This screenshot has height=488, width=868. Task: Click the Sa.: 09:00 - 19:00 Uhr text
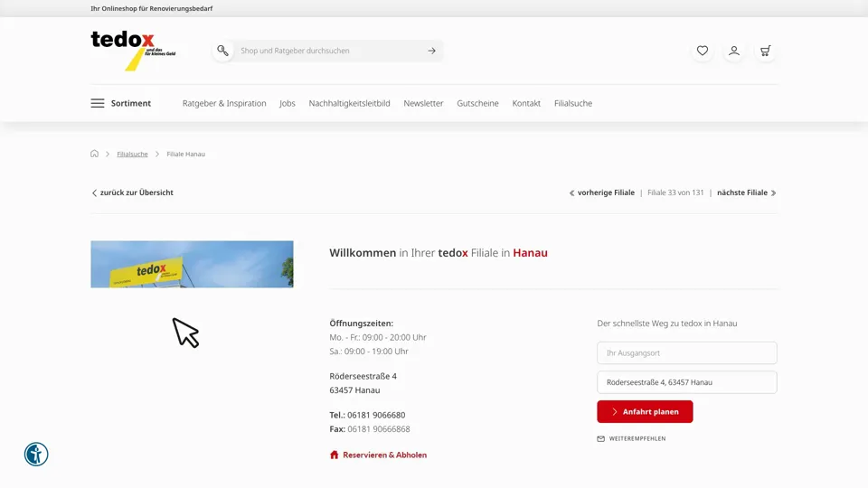coord(369,352)
